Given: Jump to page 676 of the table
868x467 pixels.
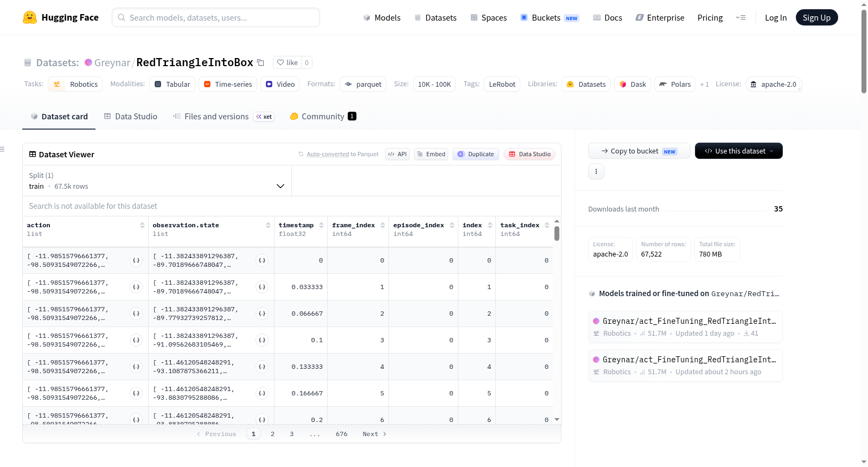Looking at the screenshot, I should (x=341, y=434).
